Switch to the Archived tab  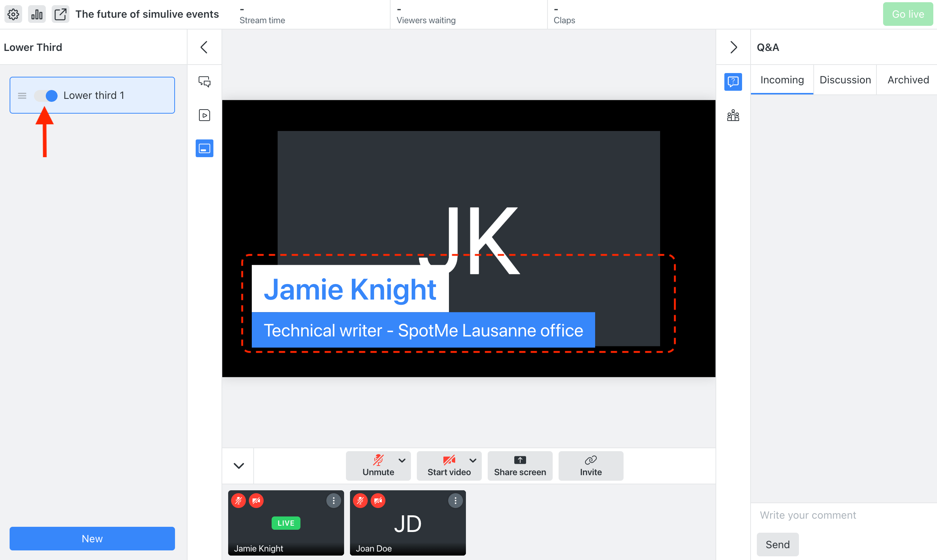[x=908, y=80]
